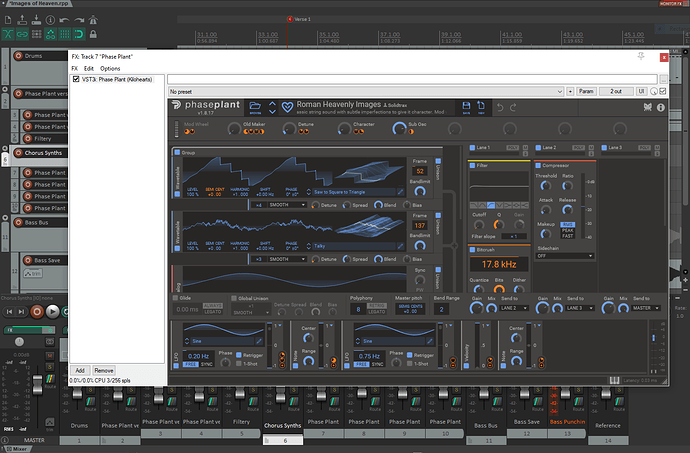Disable the Bitcrush module toggle
This screenshot has height=453, width=690.
[473, 250]
